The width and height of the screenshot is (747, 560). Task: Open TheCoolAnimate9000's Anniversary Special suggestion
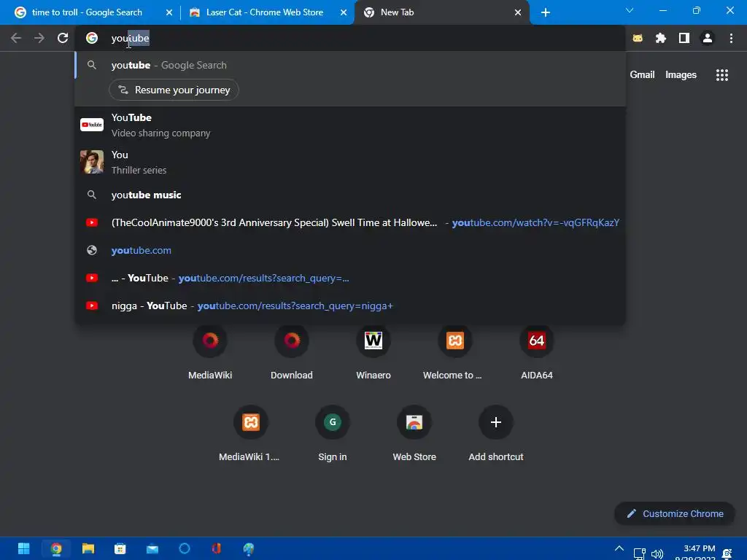[350, 222]
